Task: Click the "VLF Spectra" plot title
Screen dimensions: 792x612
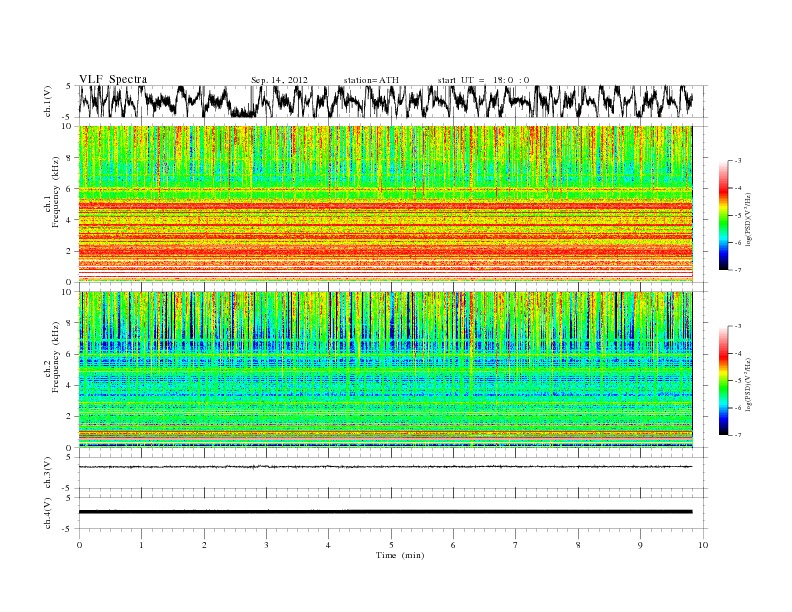Action: click(113, 79)
